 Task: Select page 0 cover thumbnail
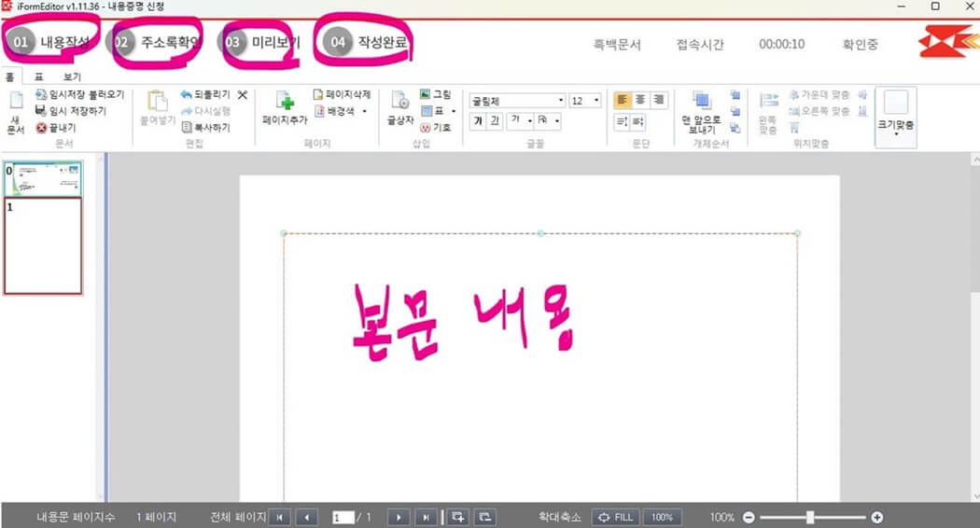pos(43,179)
